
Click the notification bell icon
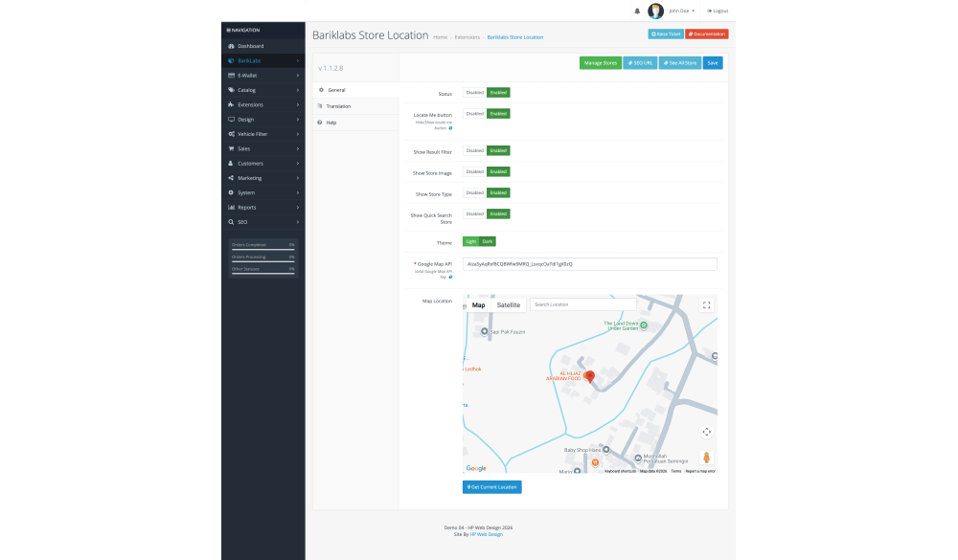tap(637, 11)
